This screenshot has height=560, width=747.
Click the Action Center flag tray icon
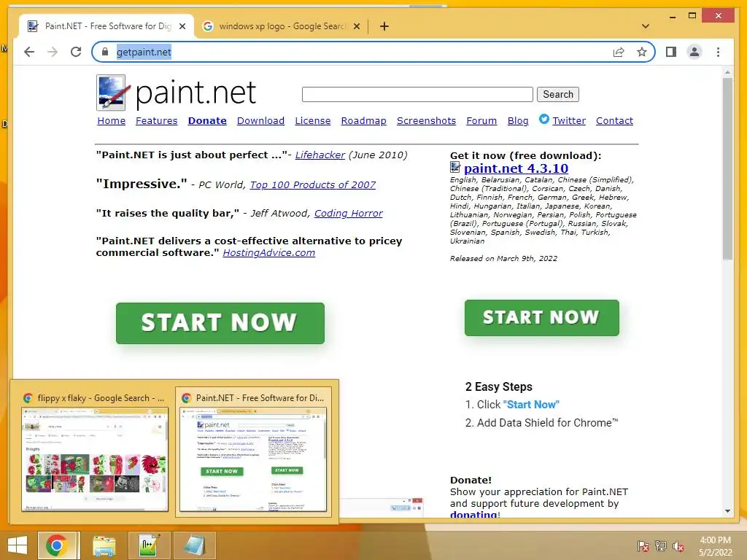click(x=643, y=546)
